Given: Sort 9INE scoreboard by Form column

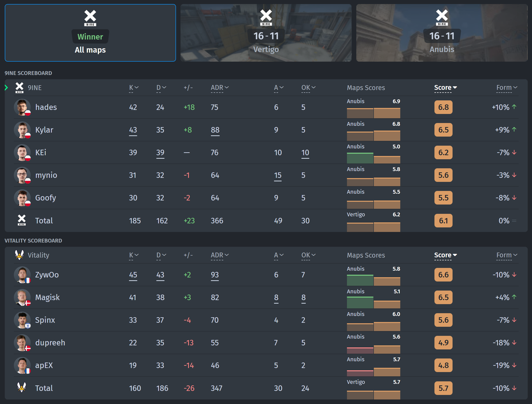Looking at the screenshot, I should pos(507,88).
